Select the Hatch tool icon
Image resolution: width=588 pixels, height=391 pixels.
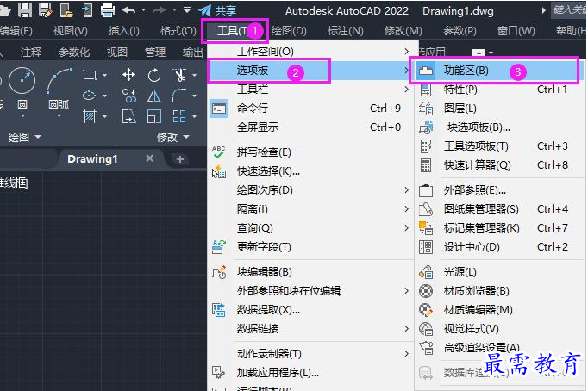90,116
